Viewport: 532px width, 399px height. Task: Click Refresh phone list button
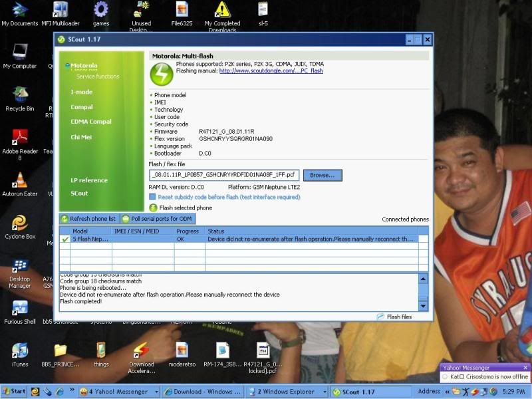coord(88,219)
